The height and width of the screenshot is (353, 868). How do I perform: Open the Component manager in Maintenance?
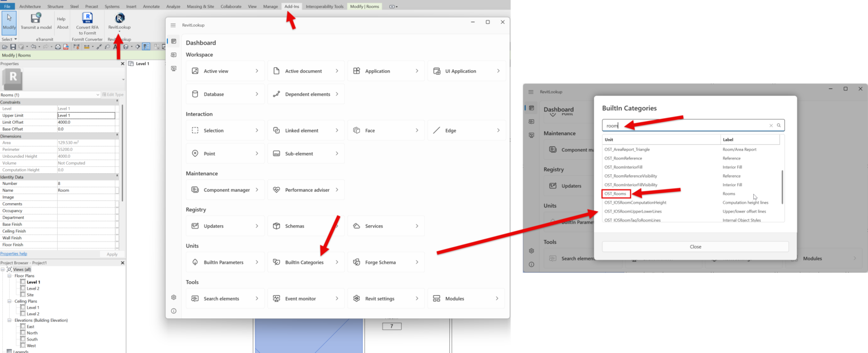225,190
